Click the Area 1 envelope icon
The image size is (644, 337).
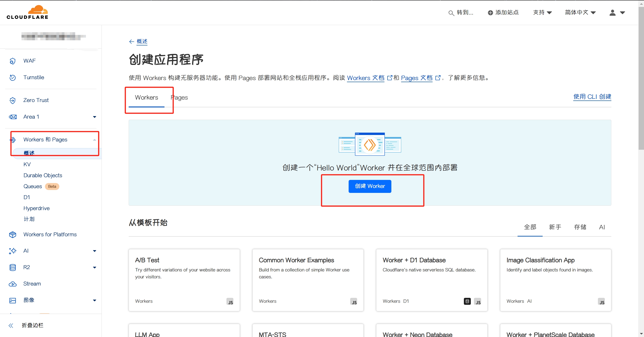click(x=13, y=117)
